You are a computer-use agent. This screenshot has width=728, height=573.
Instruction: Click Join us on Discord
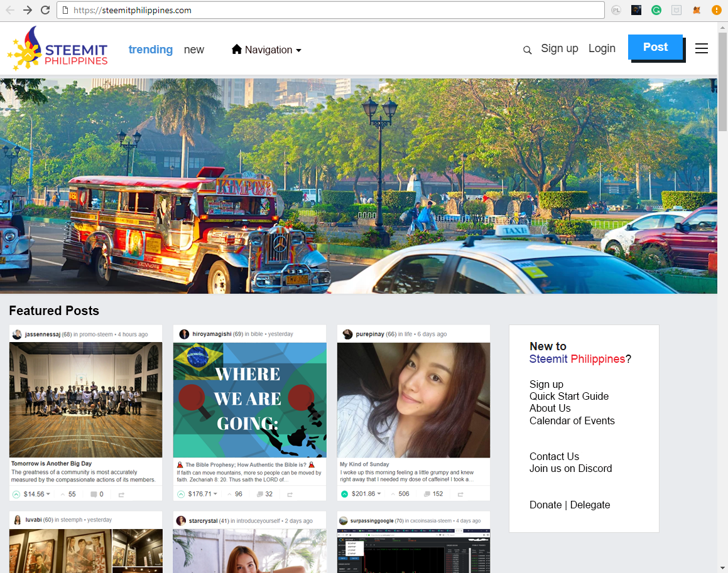click(x=570, y=469)
